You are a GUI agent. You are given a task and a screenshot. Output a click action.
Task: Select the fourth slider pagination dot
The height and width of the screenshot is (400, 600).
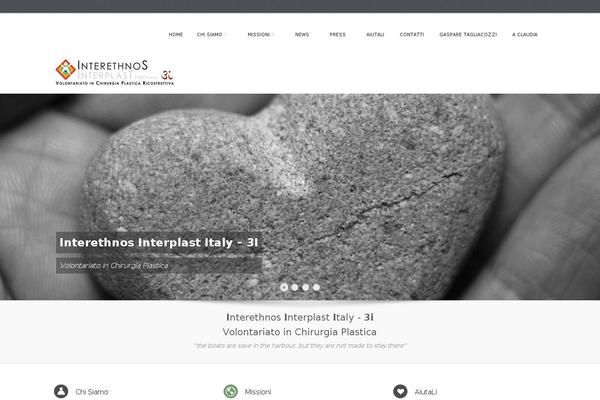[316, 287]
